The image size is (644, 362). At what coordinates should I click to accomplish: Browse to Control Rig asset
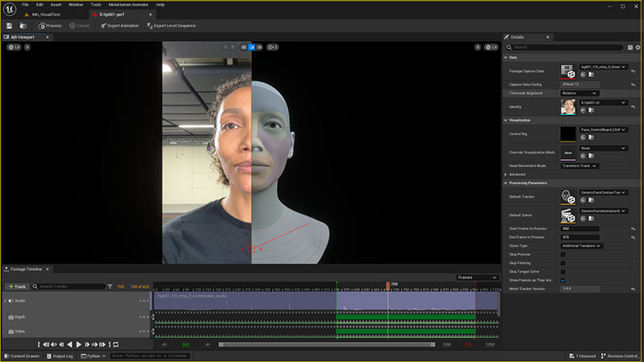591,137
